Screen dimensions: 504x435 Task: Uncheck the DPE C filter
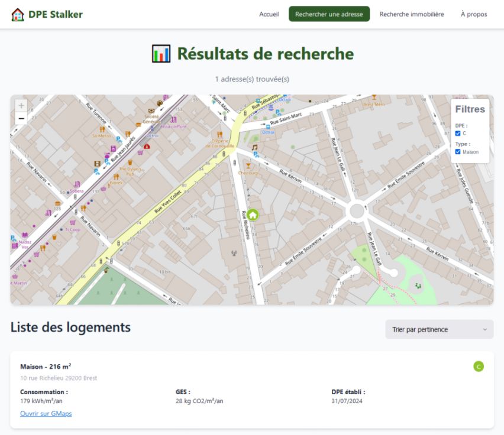458,133
